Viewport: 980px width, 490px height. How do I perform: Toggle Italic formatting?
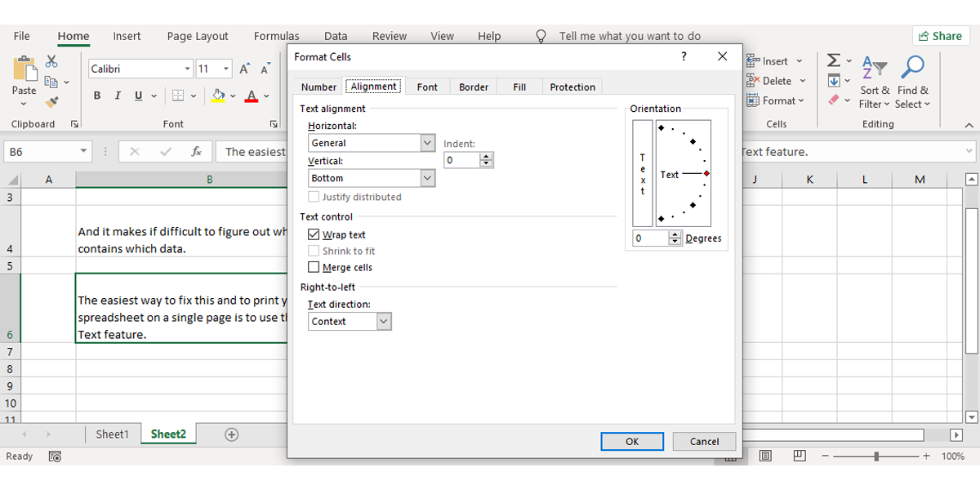click(118, 96)
